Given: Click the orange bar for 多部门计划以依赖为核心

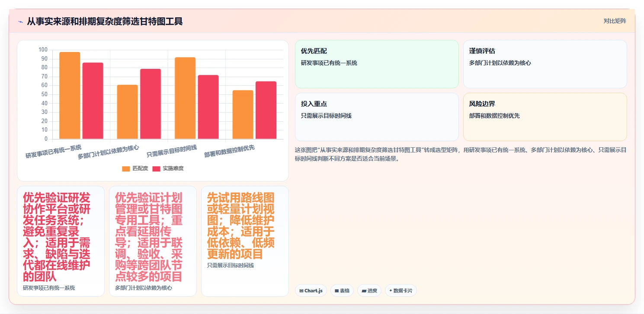Looking at the screenshot, I should [128, 112].
